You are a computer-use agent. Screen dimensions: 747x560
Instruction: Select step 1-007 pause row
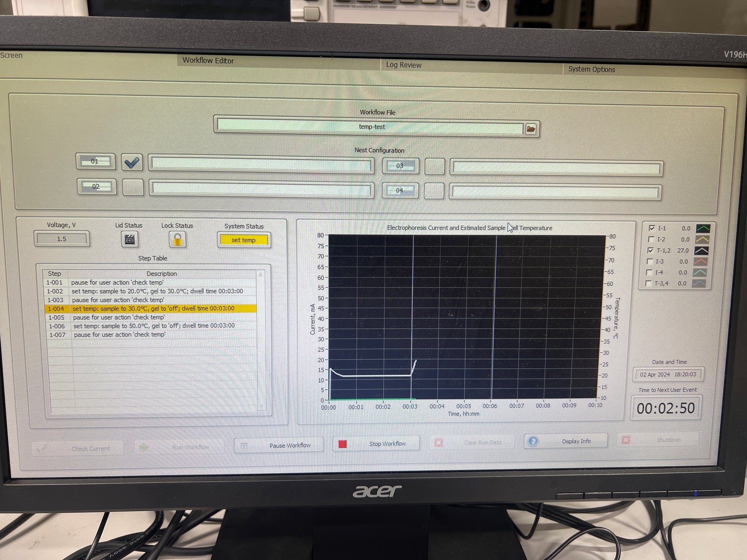point(151,335)
